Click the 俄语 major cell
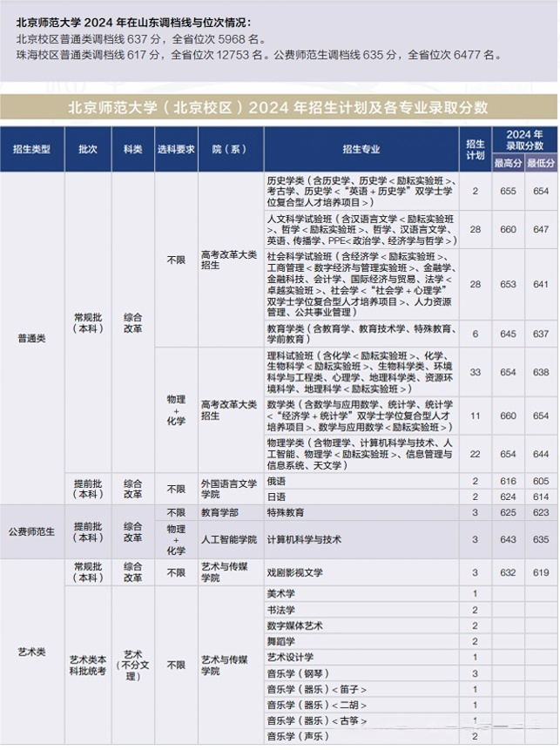The height and width of the screenshot is (750, 560). (x=361, y=481)
